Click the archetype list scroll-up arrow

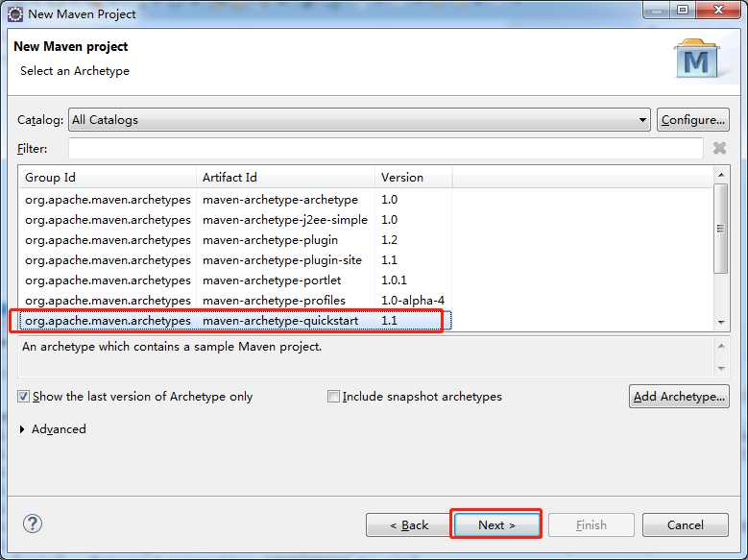721,175
